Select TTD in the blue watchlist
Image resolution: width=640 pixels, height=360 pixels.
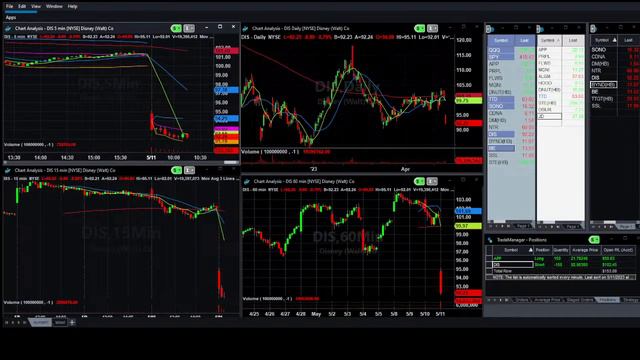coord(501,99)
